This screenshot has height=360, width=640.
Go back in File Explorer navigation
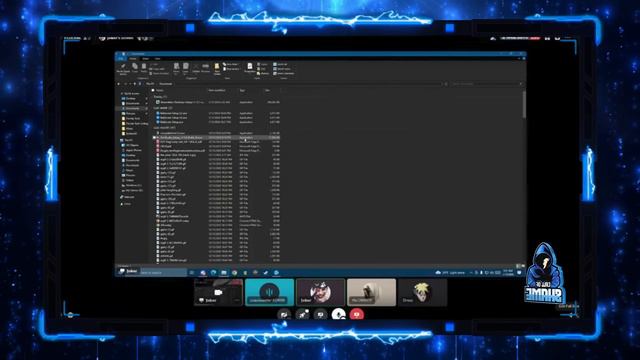click(x=119, y=84)
